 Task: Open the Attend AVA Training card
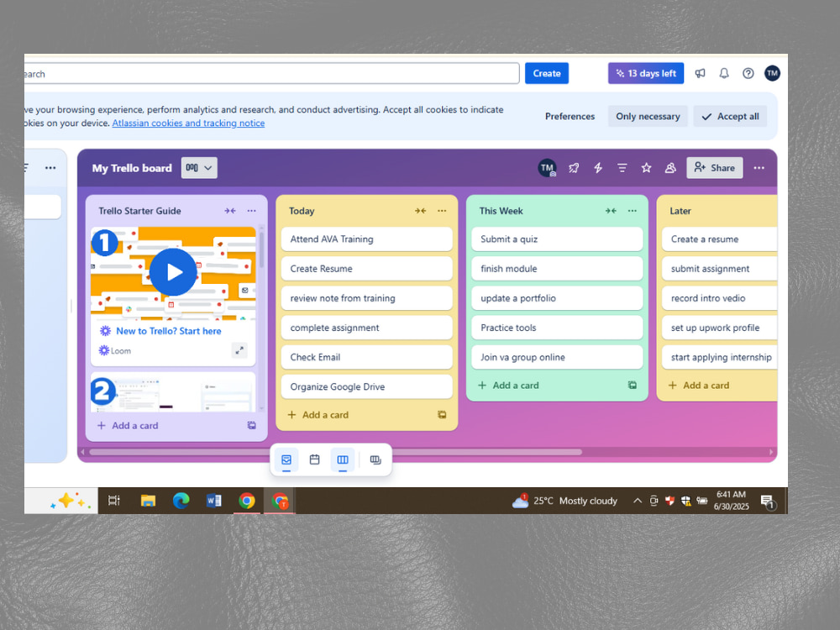click(x=366, y=239)
